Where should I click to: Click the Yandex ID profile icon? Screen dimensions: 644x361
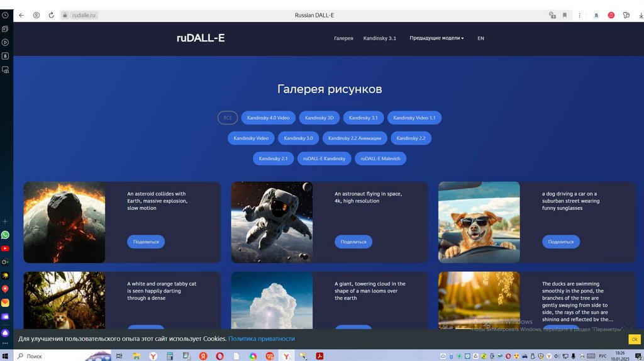point(36,15)
